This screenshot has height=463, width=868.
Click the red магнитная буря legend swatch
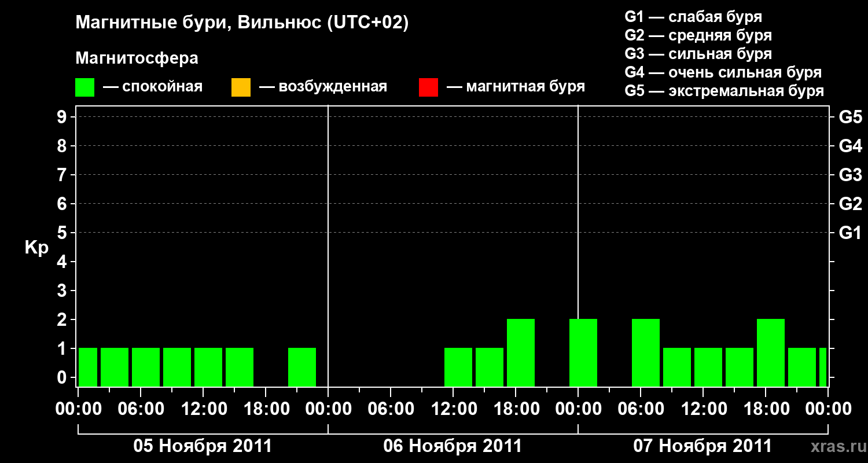[428, 87]
